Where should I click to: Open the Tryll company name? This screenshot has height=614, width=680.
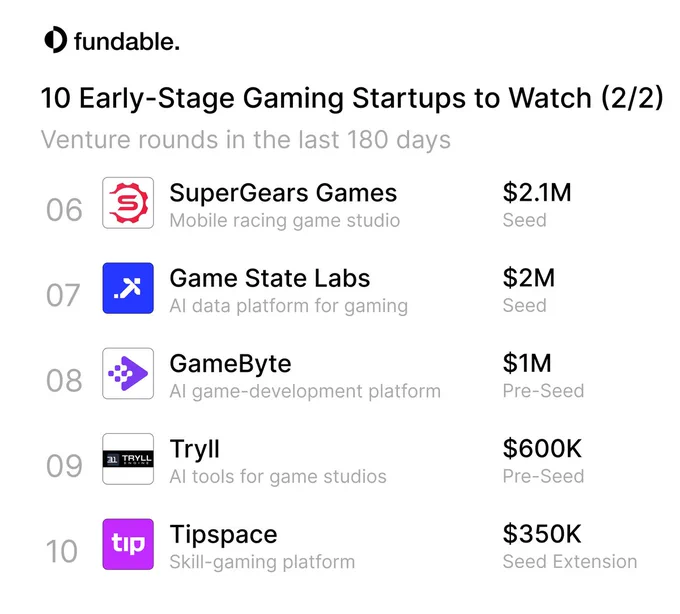click(195, 450)
